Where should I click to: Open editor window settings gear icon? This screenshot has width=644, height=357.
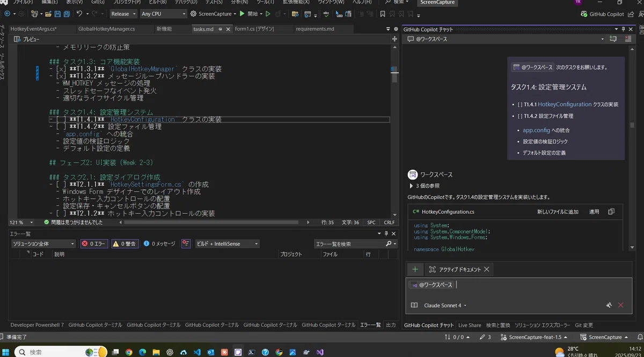[x=395, y=29]
